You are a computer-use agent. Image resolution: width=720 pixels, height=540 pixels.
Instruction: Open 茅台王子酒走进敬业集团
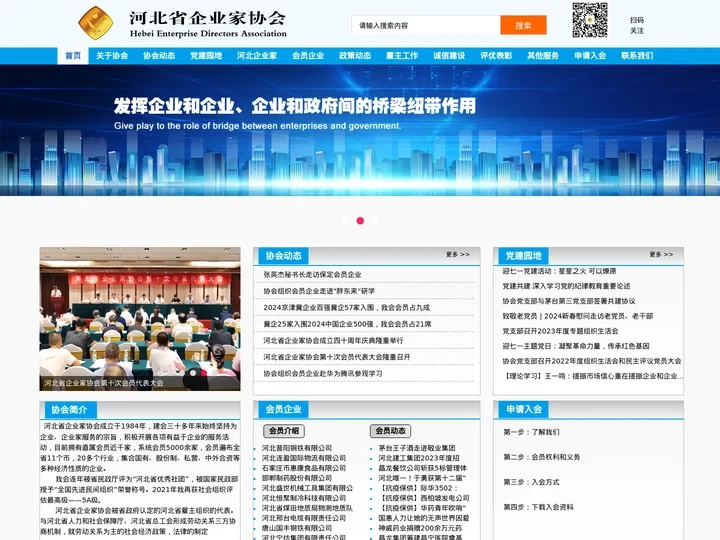(416, 448)
